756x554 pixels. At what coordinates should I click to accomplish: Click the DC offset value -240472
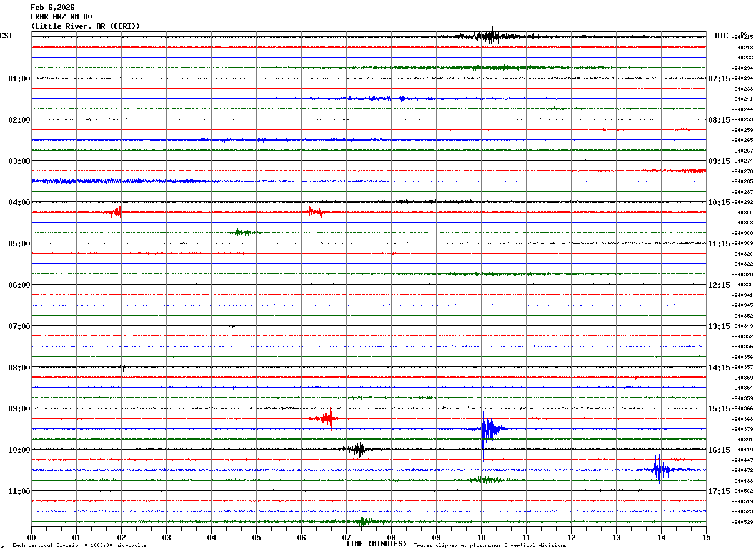742,470
